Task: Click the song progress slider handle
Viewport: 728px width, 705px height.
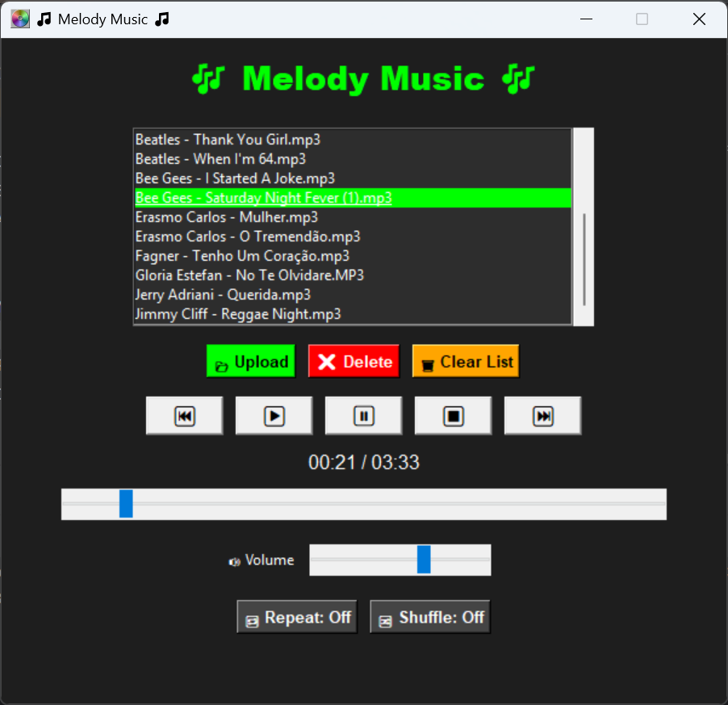Action: [126, 503]
